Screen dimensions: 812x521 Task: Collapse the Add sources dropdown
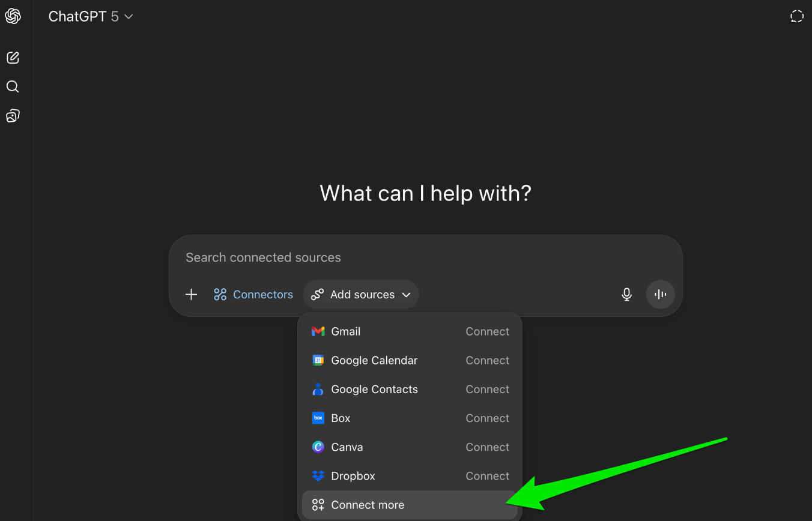(361, 295)
